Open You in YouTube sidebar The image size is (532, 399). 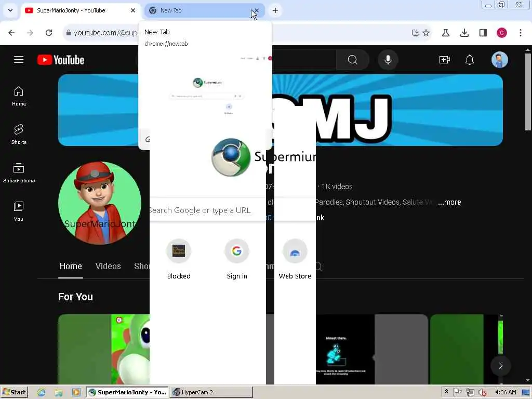[x=19, y=211]
